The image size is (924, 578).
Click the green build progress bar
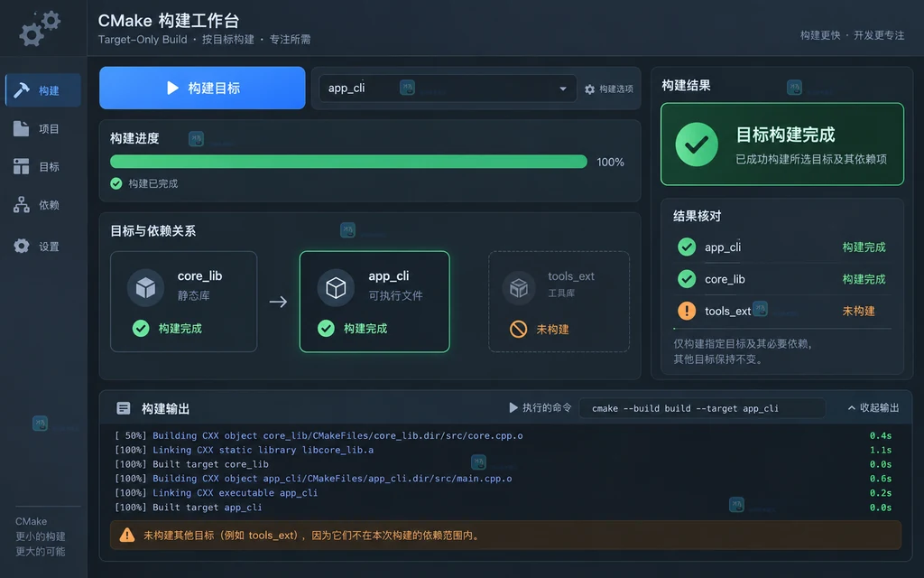coord(348,162)
